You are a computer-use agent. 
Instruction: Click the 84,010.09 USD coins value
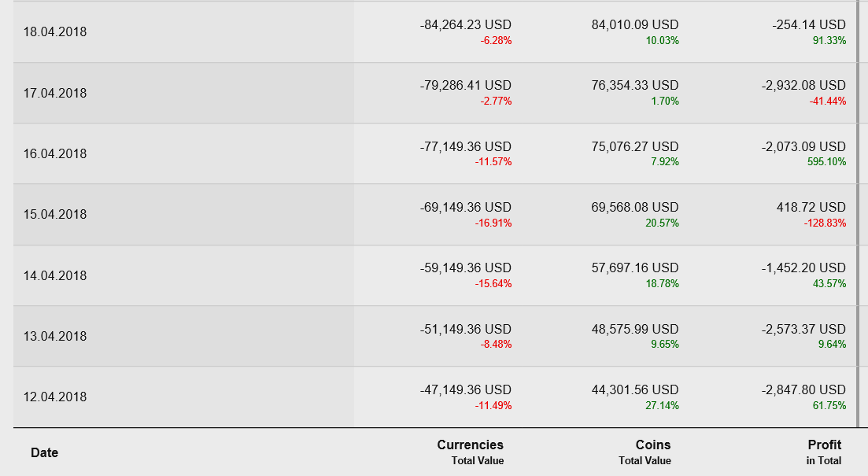634,25
